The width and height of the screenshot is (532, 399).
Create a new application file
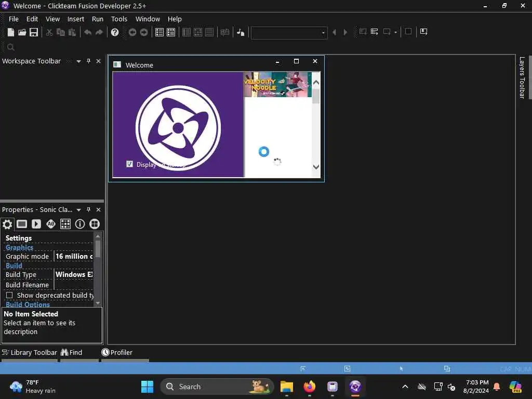click(10, 32)
